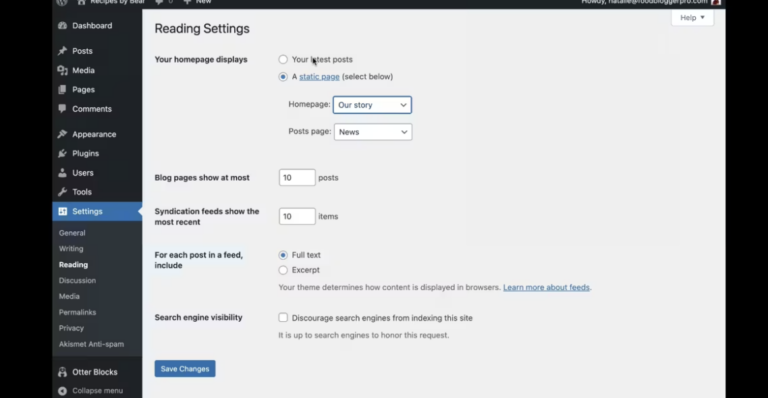768x398 pixels.
Task: Click the user avatar in admin bar
Action: 716,2
